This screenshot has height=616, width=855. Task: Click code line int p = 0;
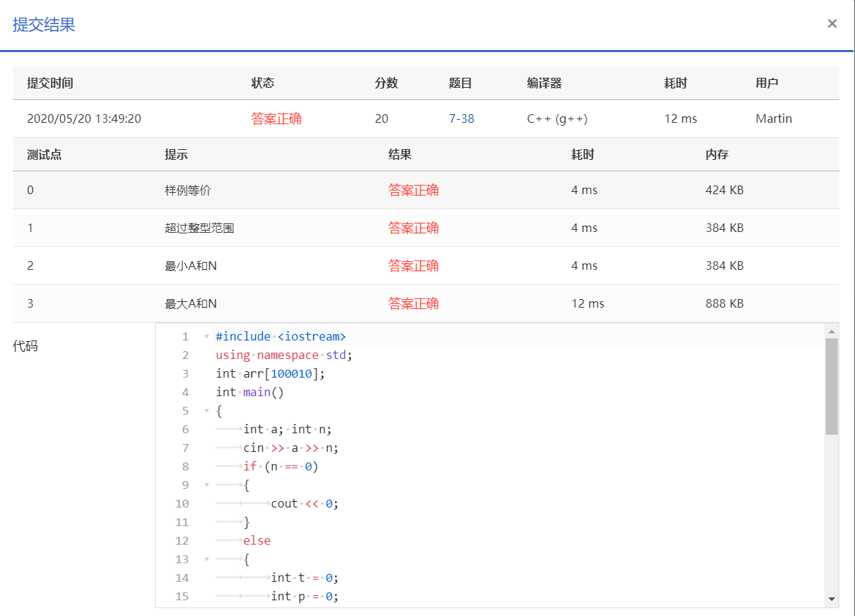305,596
